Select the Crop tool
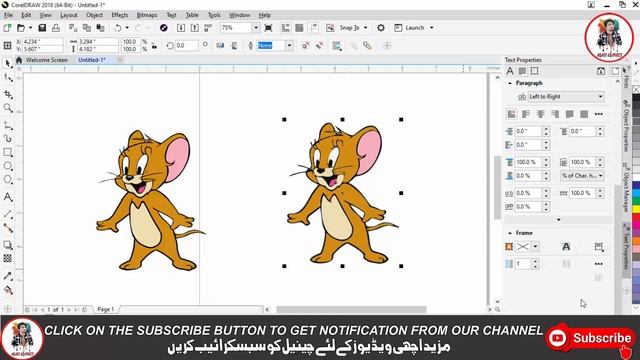 (x=8, y=94)
